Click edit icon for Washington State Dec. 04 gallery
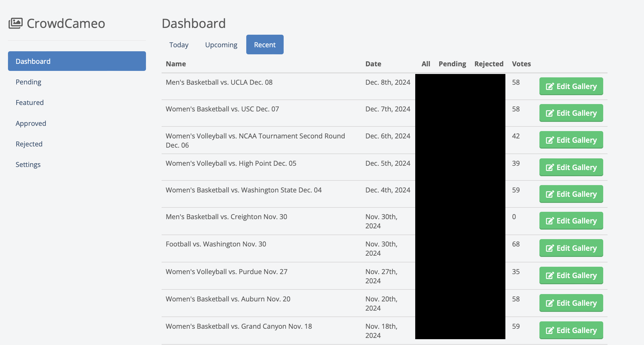 pyautogui.click(x=550, y=194)
